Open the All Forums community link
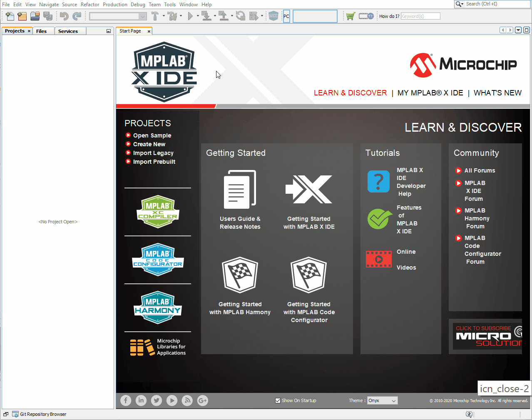 tap(480, 170)
